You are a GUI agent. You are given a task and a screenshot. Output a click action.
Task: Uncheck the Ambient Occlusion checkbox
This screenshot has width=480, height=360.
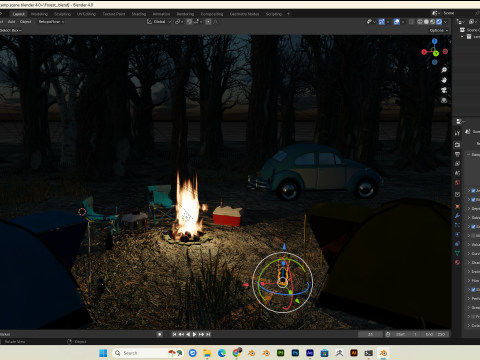point(473,191)
